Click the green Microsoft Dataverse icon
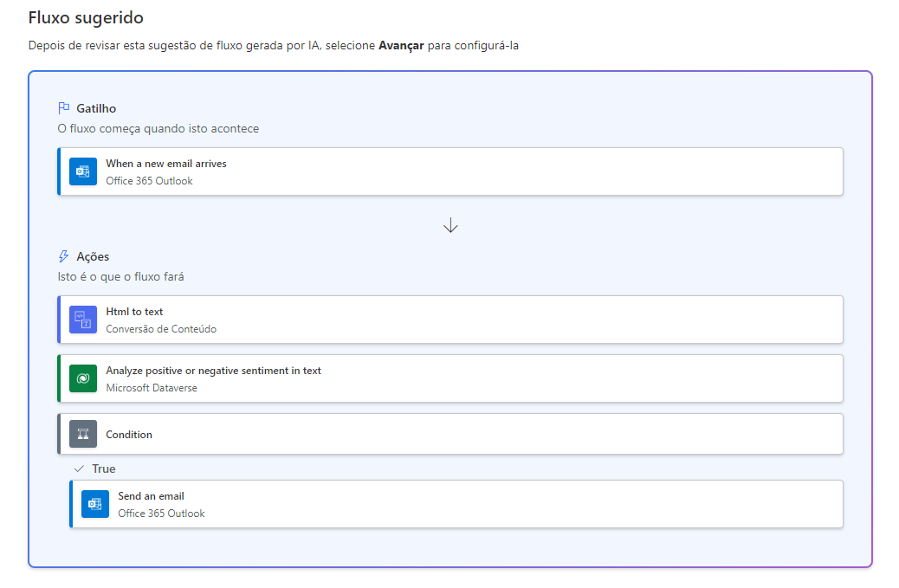The height and width of the screenshot is (588, 899). [83, 378]
